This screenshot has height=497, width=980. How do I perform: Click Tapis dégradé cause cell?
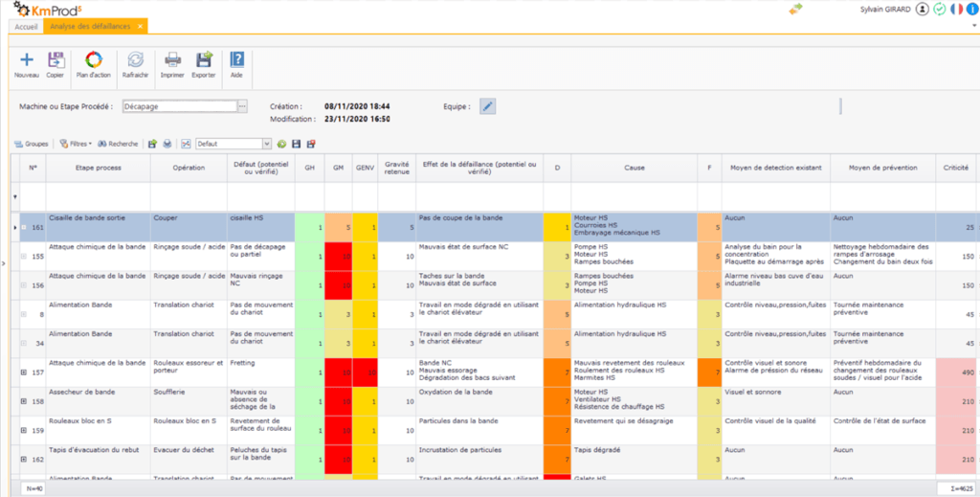pyautogui.click(x=635, y=459)
